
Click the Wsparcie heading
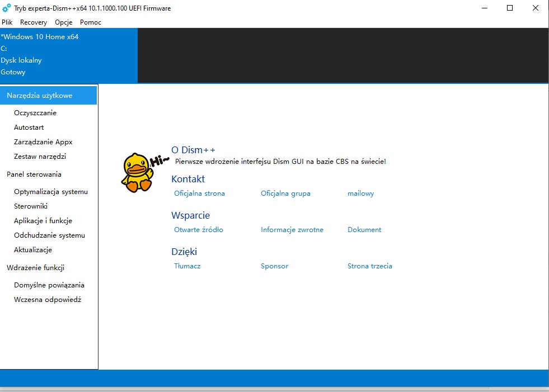tap(190, 215)
